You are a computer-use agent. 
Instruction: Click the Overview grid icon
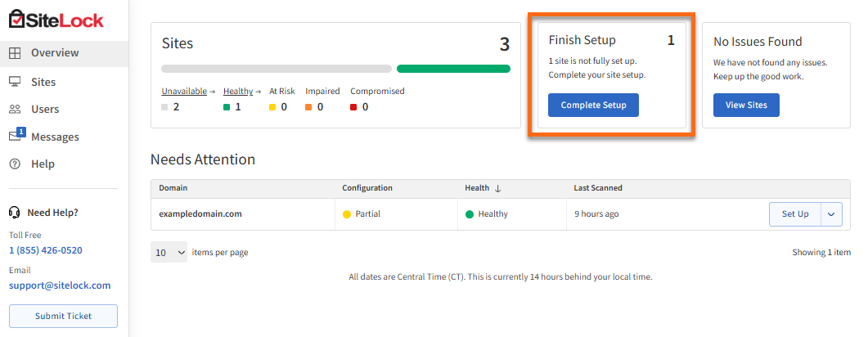15,53
